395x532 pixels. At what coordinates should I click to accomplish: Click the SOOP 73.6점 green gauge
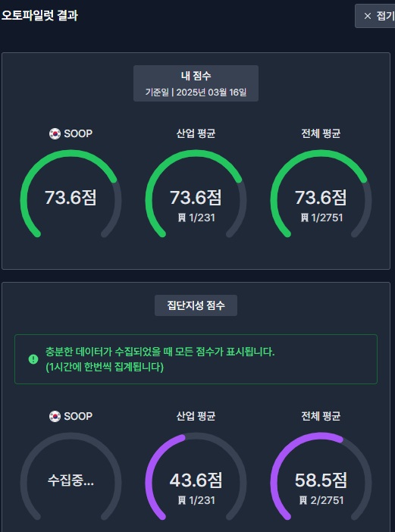71,194
